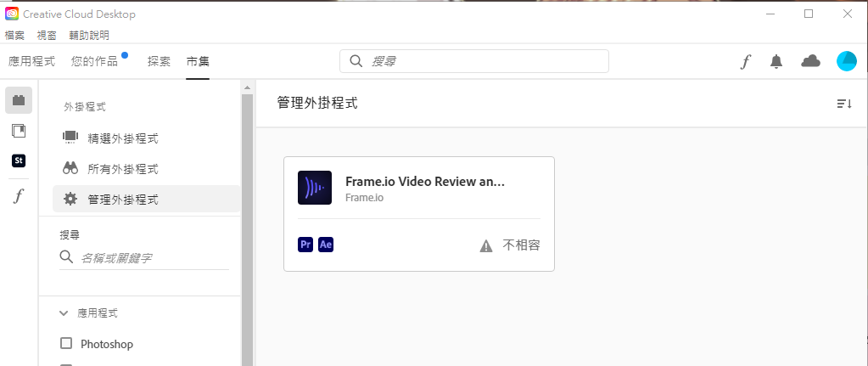
Task: Open Adobe Stock sidebar icon
Action: click(19, 161)
